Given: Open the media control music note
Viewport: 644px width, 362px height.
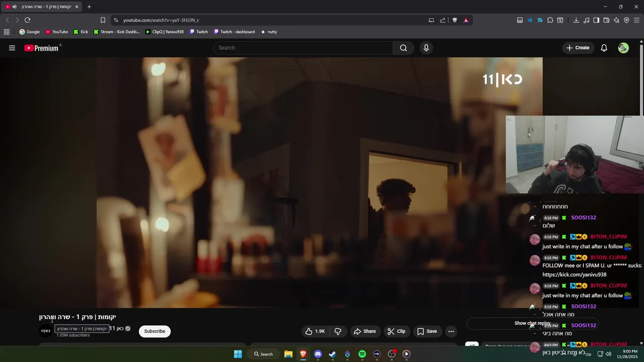Looking at the screenshot, I should click(586, 20).
